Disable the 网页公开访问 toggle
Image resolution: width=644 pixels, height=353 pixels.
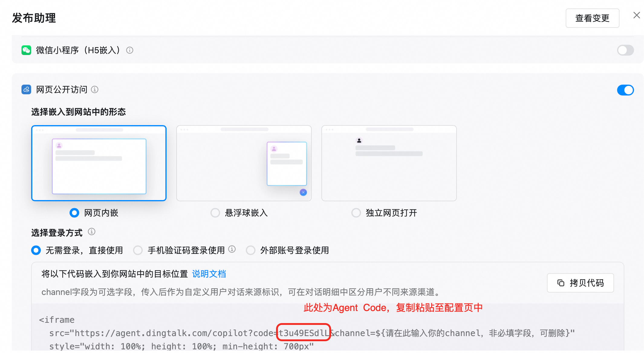[x=625, y=90]
